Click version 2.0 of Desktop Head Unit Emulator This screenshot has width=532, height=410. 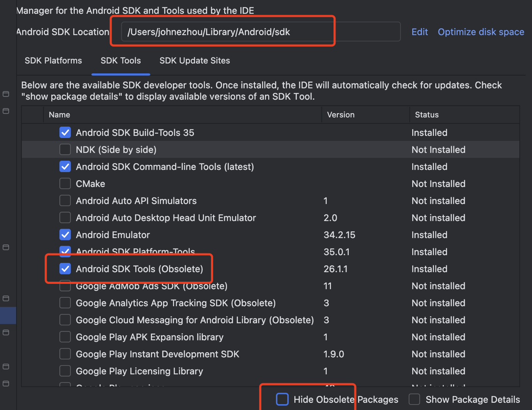(330, 218)
